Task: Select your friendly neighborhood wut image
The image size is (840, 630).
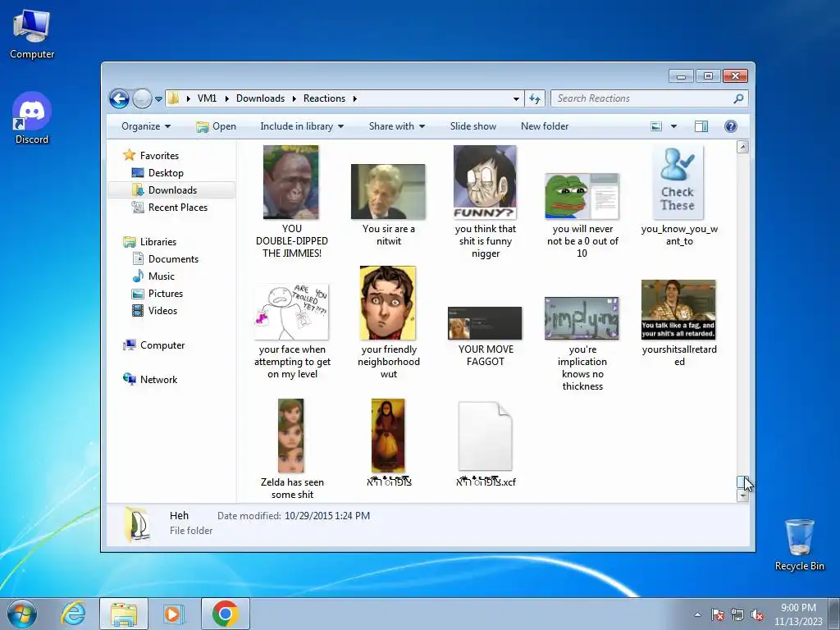Action: (x=388, y=303)
